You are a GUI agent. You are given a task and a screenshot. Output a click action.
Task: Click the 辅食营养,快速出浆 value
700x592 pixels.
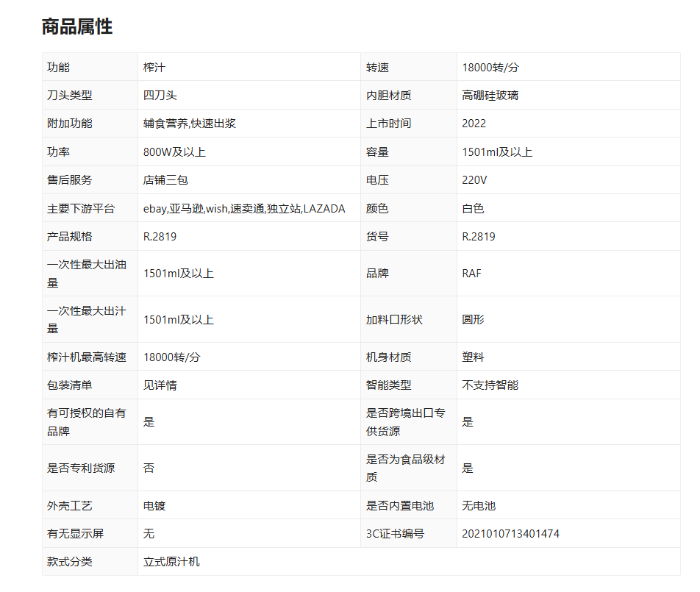tap(189, 124)
